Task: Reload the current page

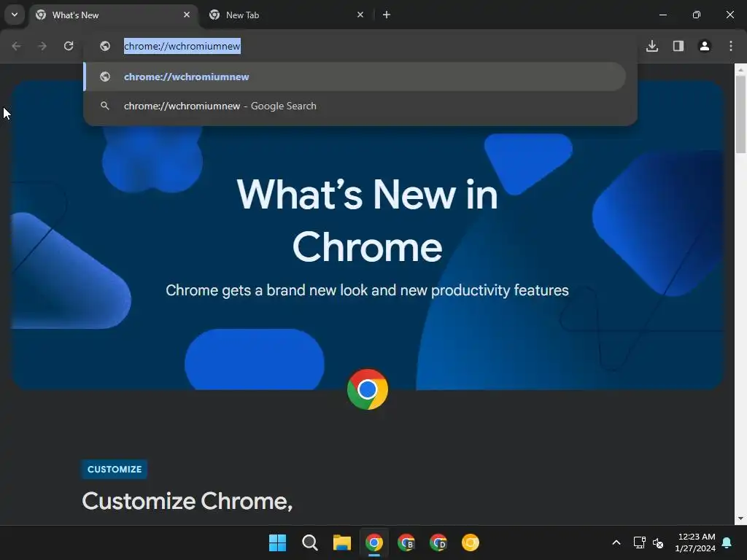Action: pyautogui.click(x=69, y=46)
